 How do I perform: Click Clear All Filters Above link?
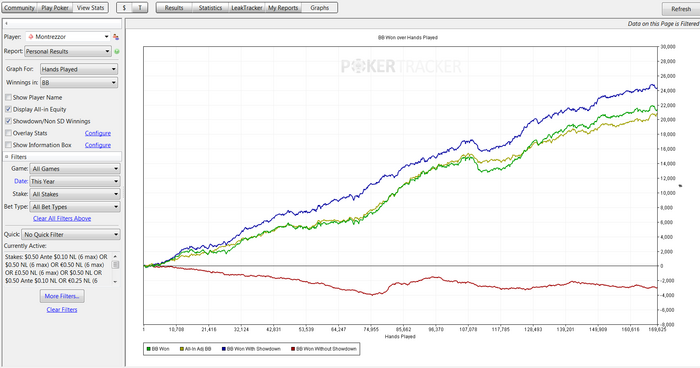click(62, 218)
